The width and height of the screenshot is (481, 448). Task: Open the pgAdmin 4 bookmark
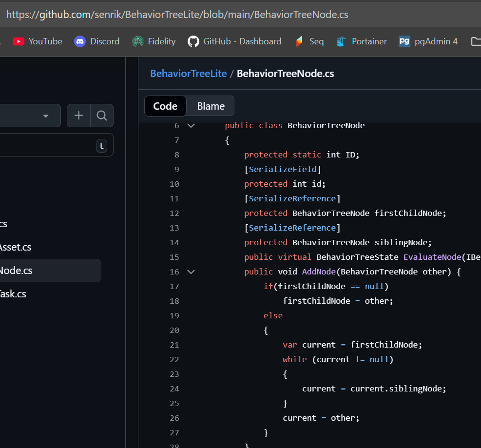(428, 41)
